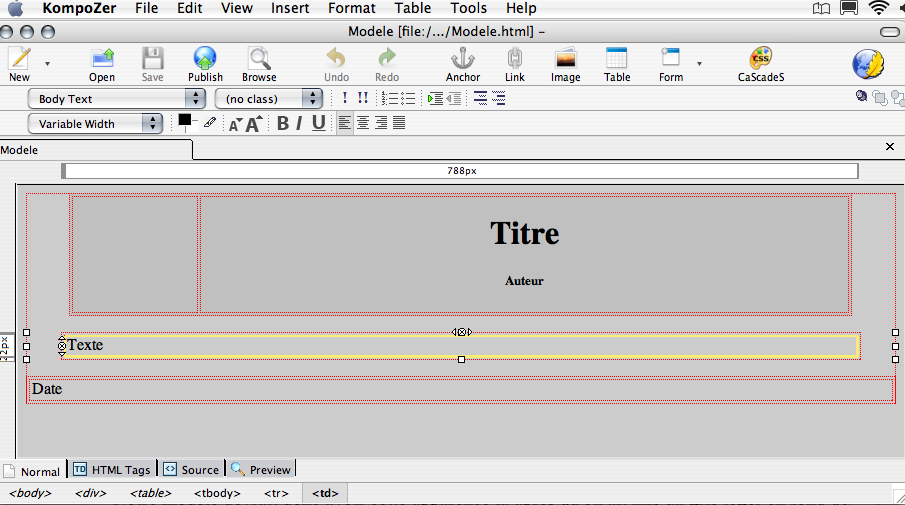The width and height of the screenshot is (905, 505).
Task: Toggle Italic formatting
Action: (x=299, y=123)
